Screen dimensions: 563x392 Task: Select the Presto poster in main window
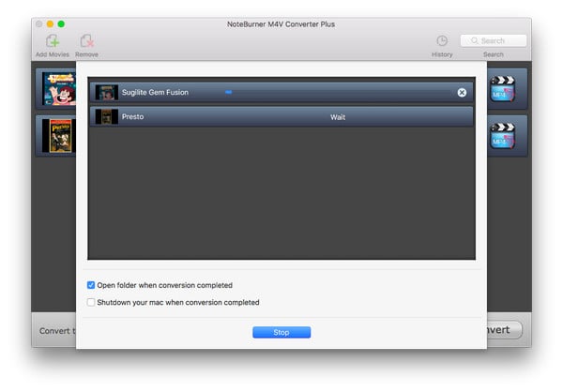[59, 136]
